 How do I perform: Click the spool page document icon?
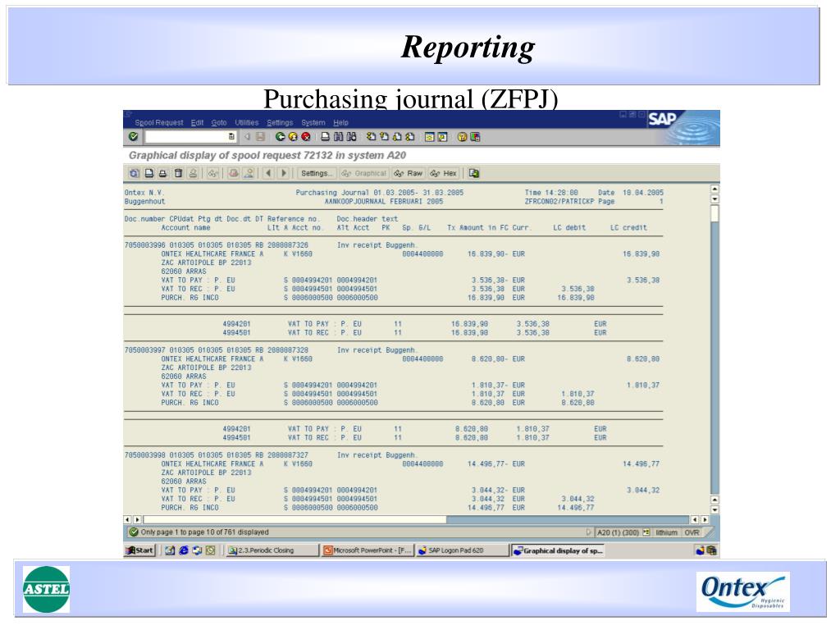click(149, 173)
